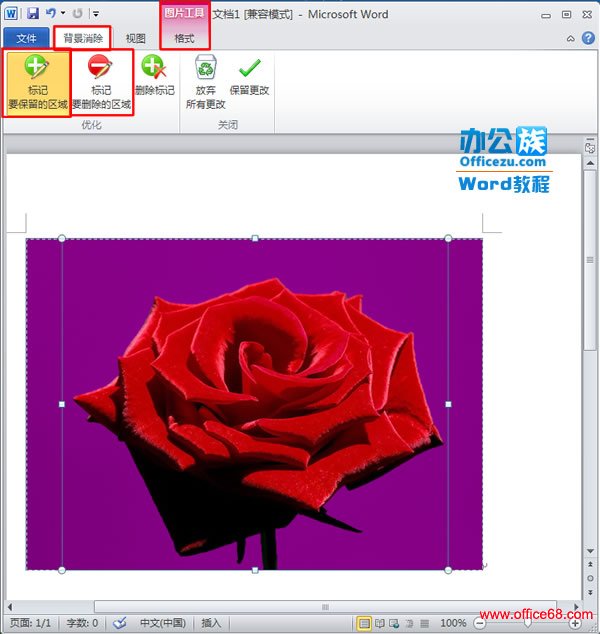Maximize the Word window
This screenshot has height=634, width=600.
tap(566, 15)
